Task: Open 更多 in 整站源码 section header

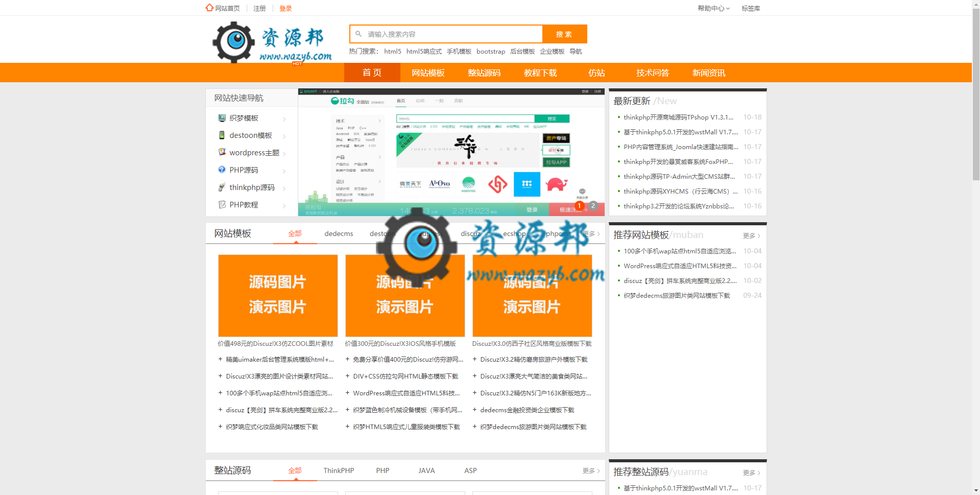Action: pyautogui.click(x=591, y=470)
